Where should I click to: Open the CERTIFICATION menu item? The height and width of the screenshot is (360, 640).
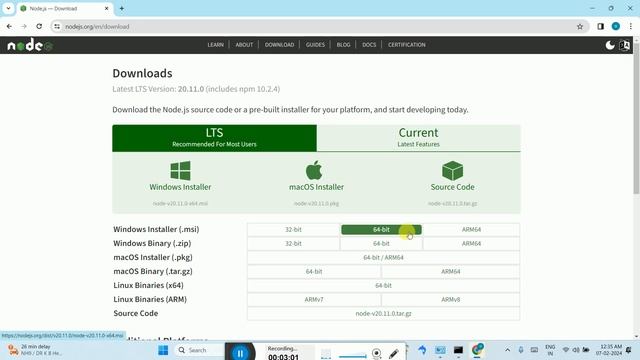[x=407, y=45]
